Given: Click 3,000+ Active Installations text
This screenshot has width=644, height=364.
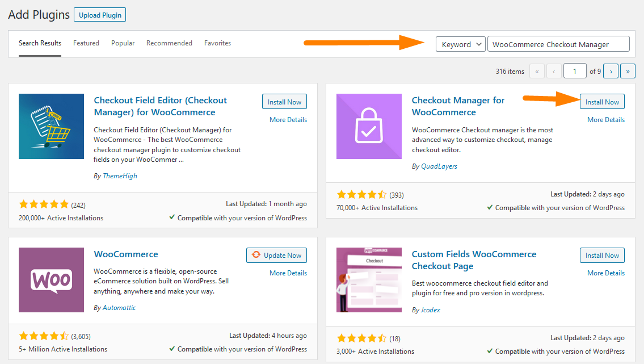Looking at the screenshot, I should pyautogui.click(x=376, y=352).
